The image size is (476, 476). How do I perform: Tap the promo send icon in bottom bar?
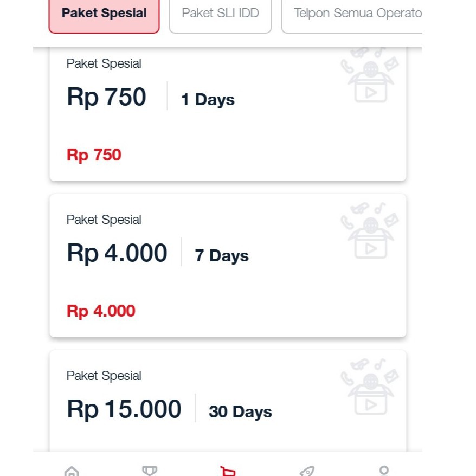click(307, 469)
